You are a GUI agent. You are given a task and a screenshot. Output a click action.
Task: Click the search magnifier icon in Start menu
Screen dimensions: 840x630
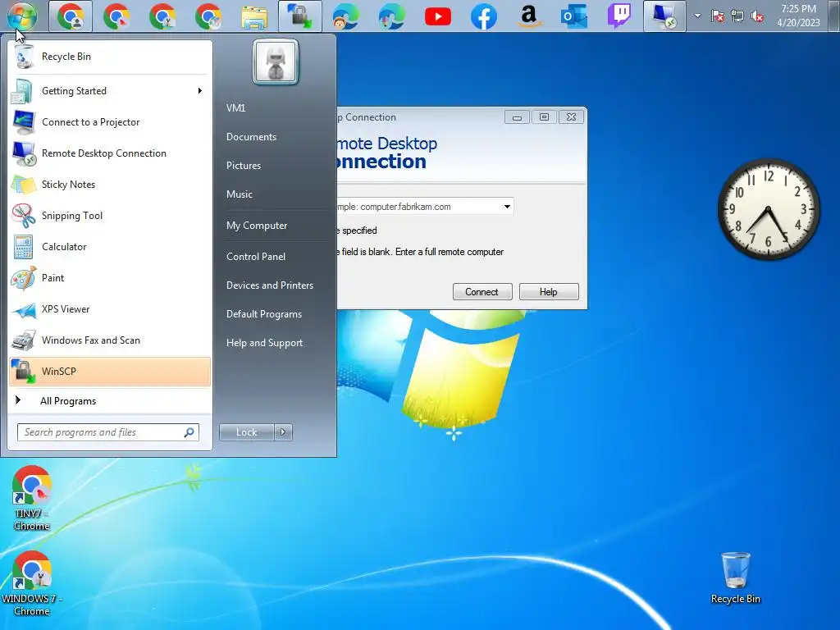coord(189,432)
